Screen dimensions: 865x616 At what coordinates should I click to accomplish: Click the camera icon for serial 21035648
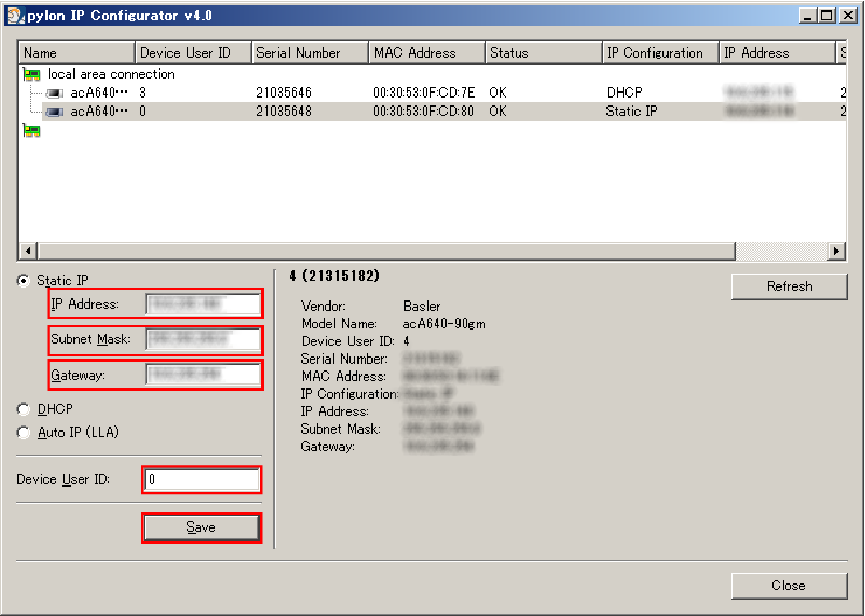click(x=54, y=112)
